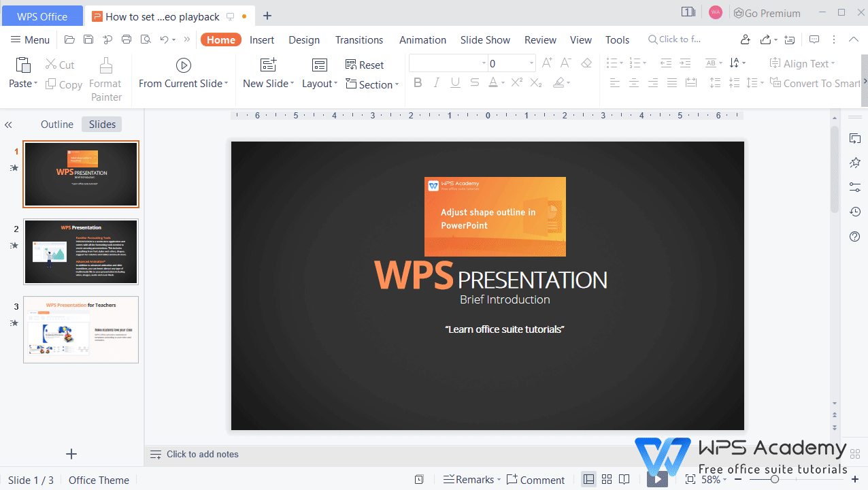Click the Comment button in status bar
868x490 pixels.
[535, 480]
